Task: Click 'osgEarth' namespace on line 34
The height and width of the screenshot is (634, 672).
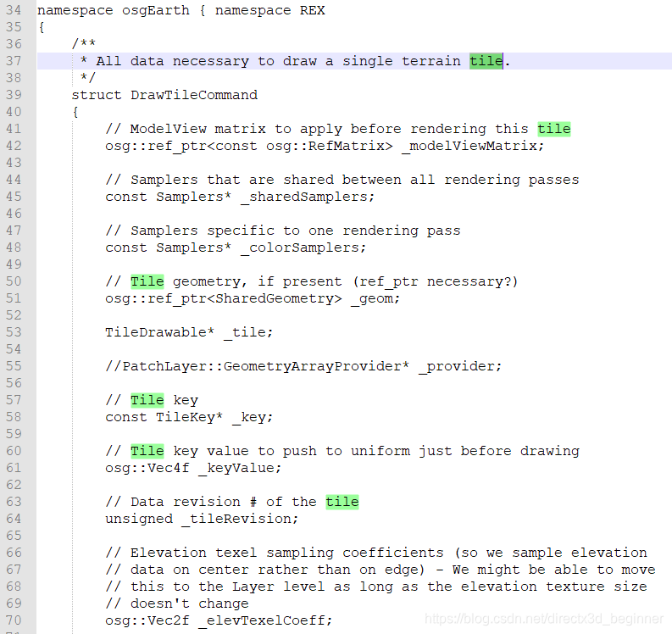Action: (x=156, y=10)
